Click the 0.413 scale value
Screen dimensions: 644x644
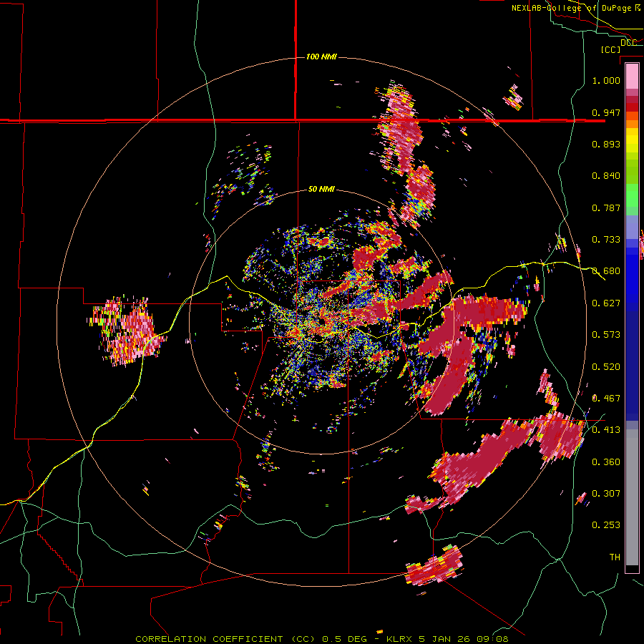[606, 430]
